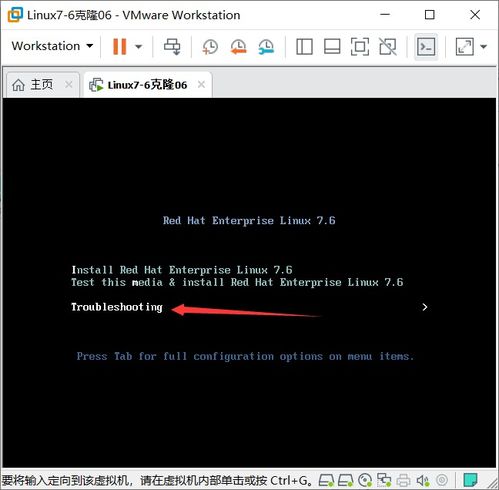Select the Linux7-6克隆06 tab

point(147,85)
